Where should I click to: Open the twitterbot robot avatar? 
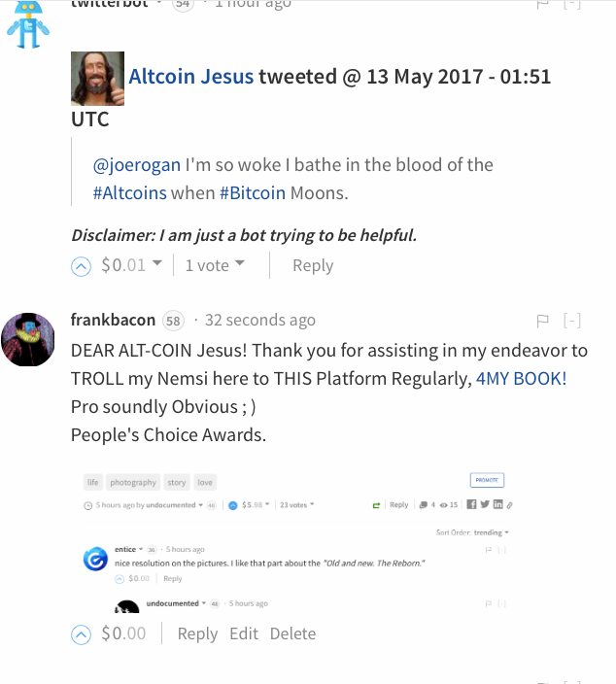click(x=27, y=24)
